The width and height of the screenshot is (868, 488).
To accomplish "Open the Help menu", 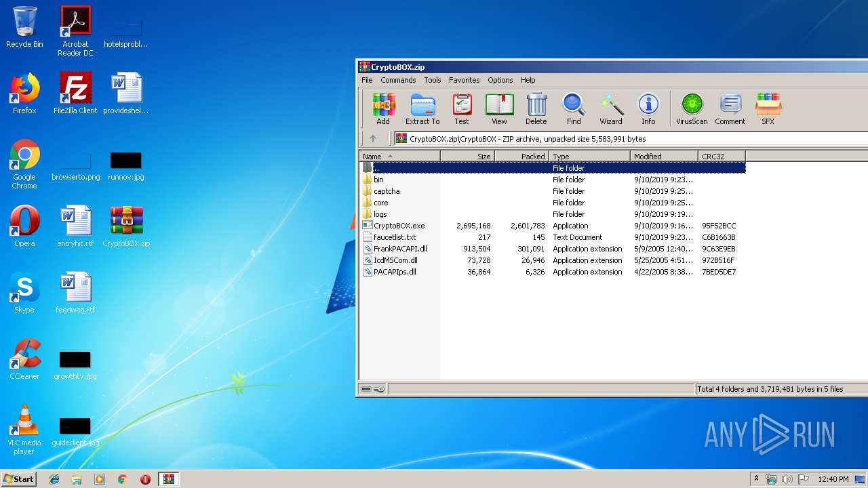I will [528, 80].
